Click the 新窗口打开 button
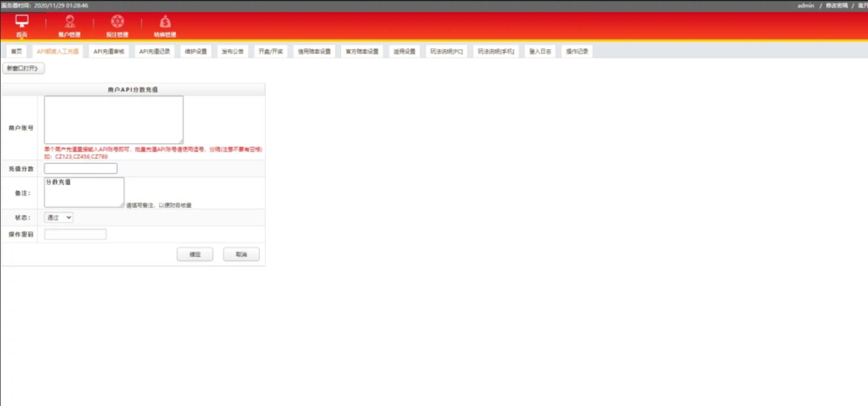868x406 pixels. [23, 68]
